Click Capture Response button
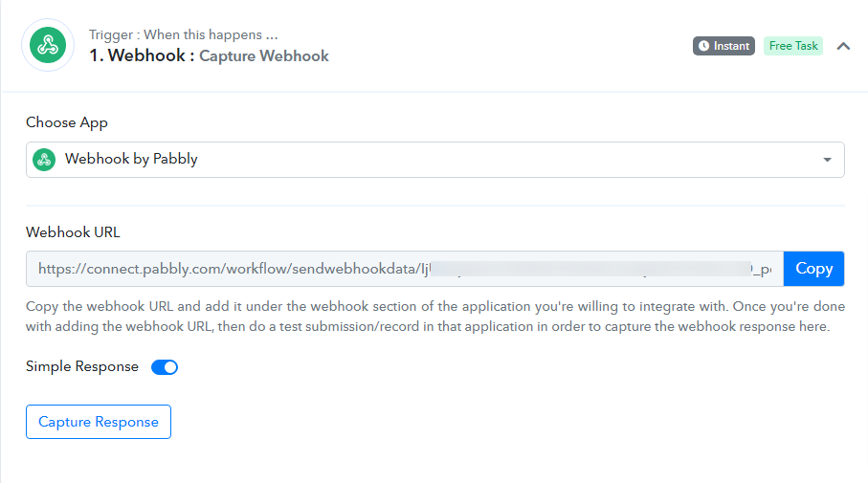868x483 pixels. tap(99, 422)
